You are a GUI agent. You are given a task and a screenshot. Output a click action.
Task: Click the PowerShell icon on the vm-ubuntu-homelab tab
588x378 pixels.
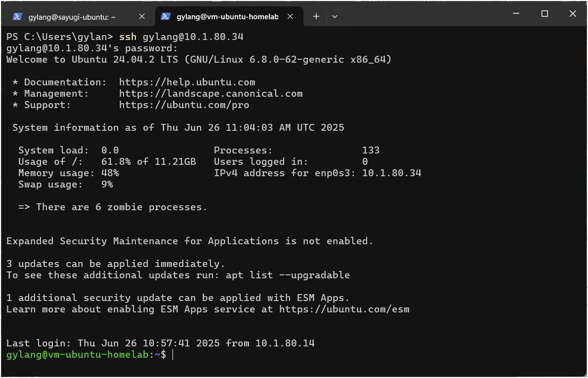(x=166, y=16)
